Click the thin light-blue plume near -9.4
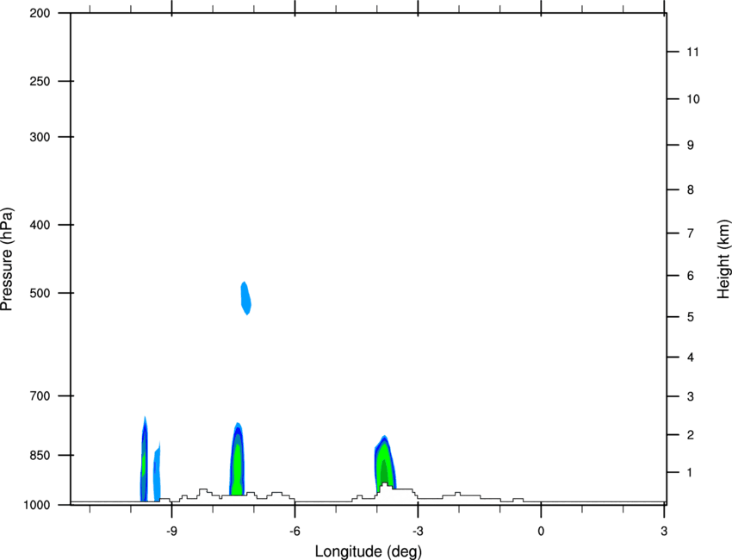This screenshot has height=560, width=732. click(157, 472)
